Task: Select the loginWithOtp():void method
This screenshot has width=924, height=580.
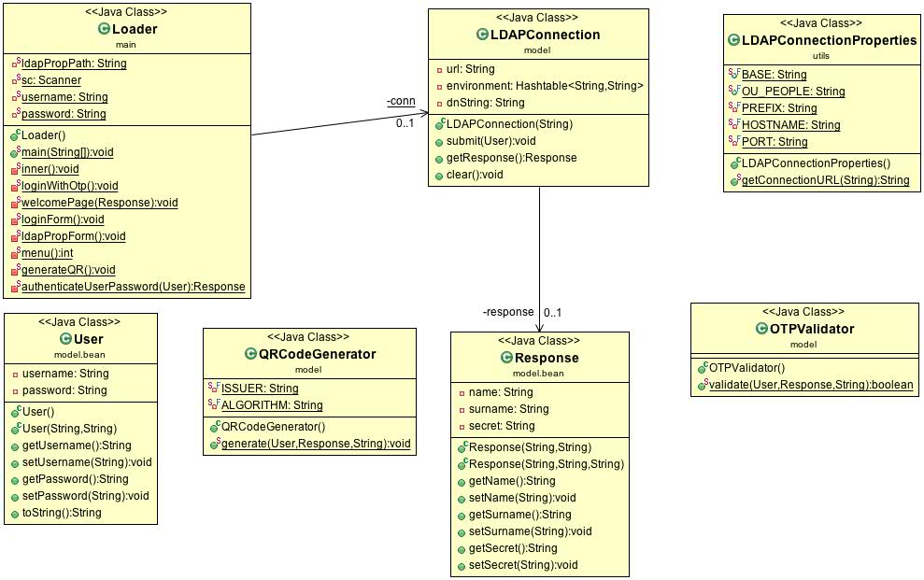Action: click(x=69, y=186)
